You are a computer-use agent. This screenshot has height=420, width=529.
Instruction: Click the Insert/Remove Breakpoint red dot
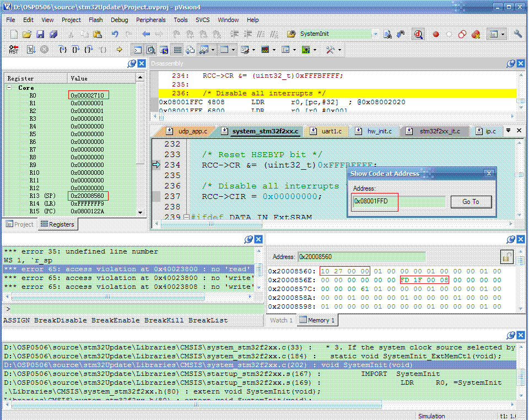(x=435, y=34)
